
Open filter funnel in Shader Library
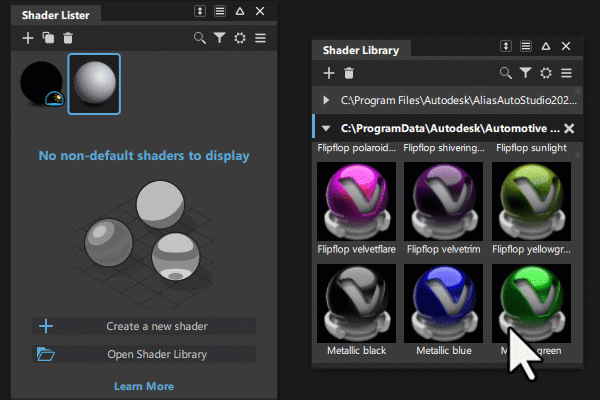point(526,73)
